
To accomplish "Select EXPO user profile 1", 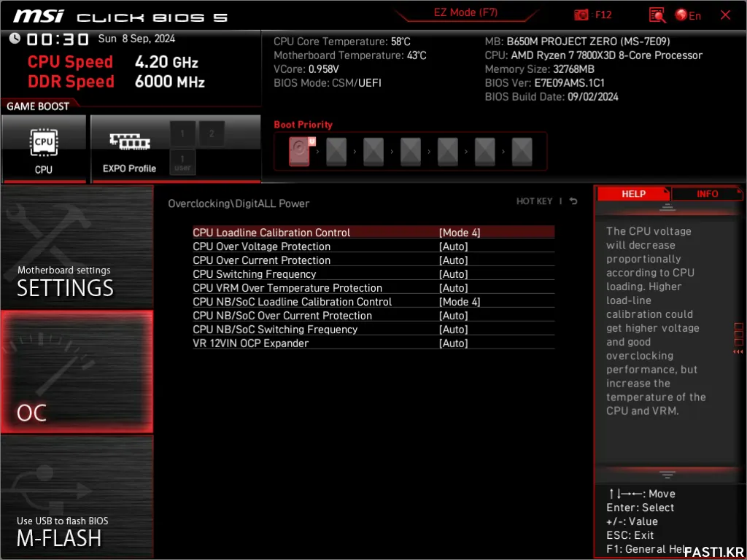I will pyautogui.click(x=182, y=162).
